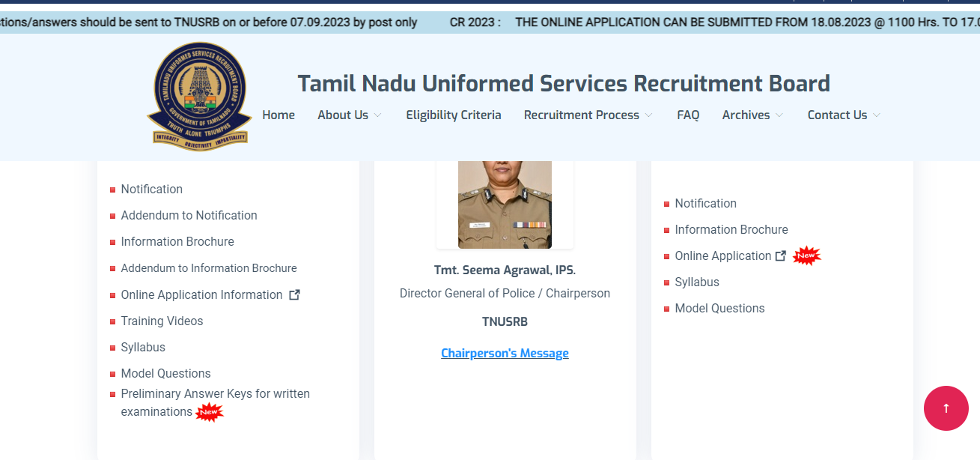Click external link icon beside Online Application Information
The width and height of the screenshot is (980, 460).
pyautogui.click(x=294, y=294)
